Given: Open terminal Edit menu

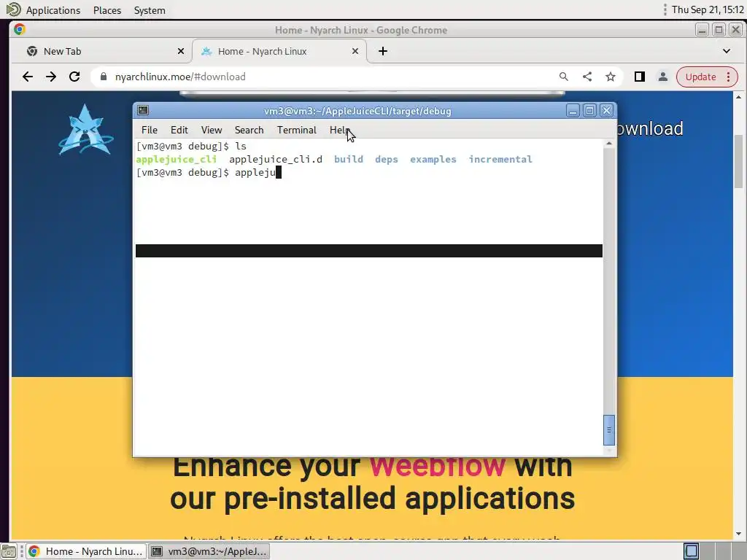Looking at the screenshot, I should pos(179,130).
